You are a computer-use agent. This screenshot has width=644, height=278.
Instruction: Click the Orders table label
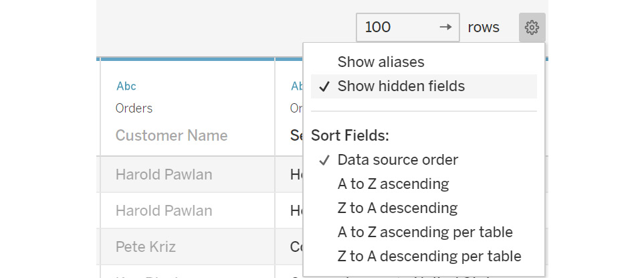pos(134,108)
